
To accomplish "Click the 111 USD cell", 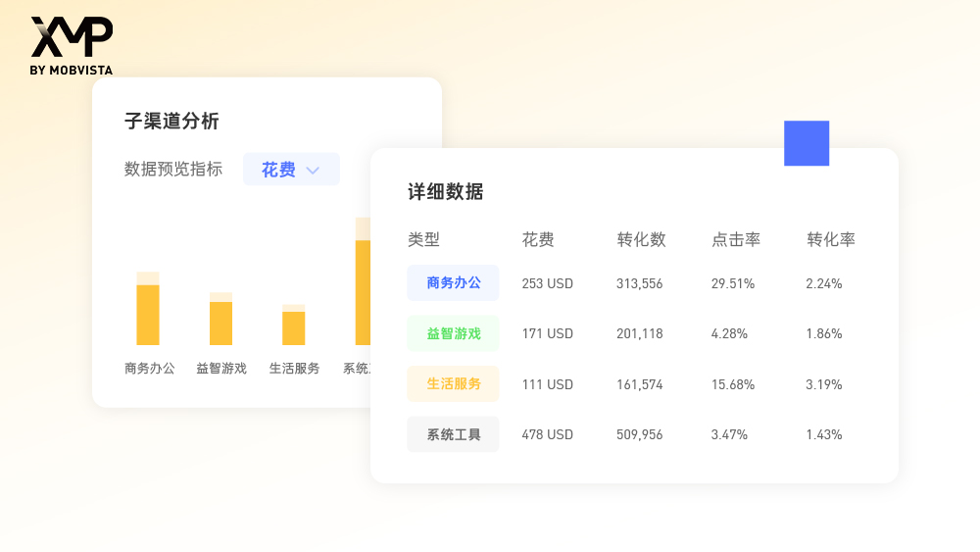I will 548,384.
